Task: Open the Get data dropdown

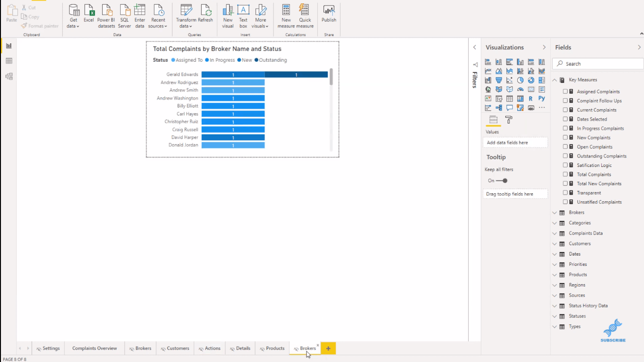Action: [74, 16]
